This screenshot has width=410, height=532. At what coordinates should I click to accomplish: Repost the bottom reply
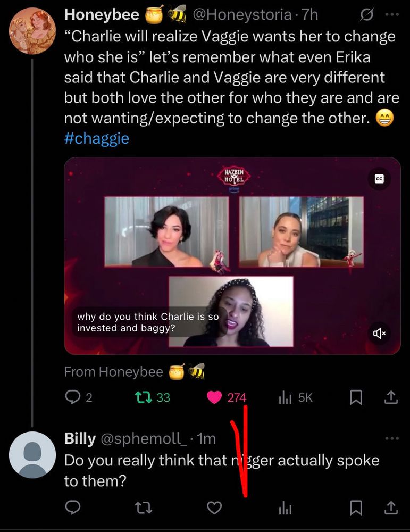pyautogui.click(x=143, y=508)
